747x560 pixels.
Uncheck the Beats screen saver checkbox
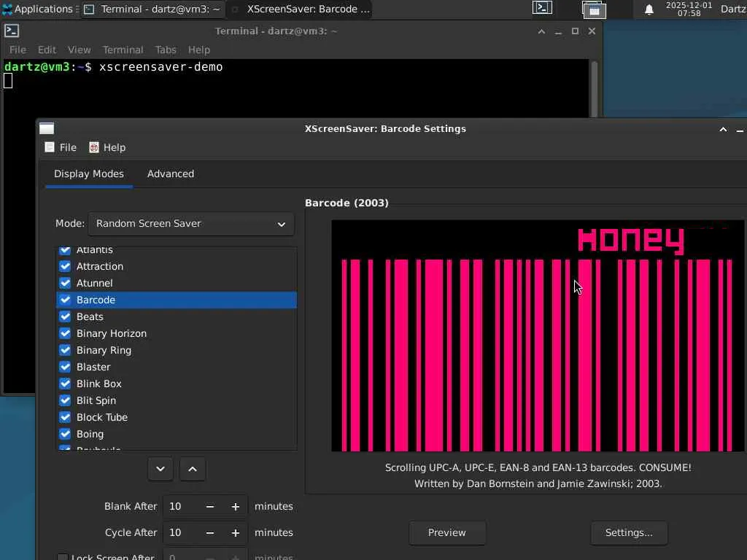[x=65, y=316]
